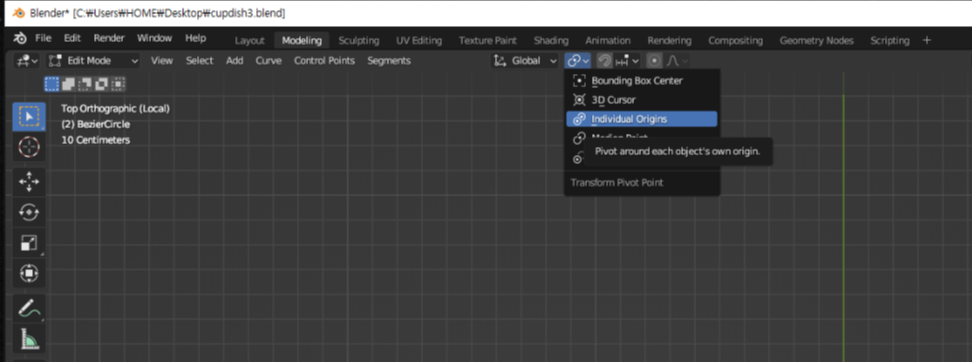Toggle the Snap magnet button
This screenshot has height=362, width=972.
pyautogui.click(x=604, y=61)
